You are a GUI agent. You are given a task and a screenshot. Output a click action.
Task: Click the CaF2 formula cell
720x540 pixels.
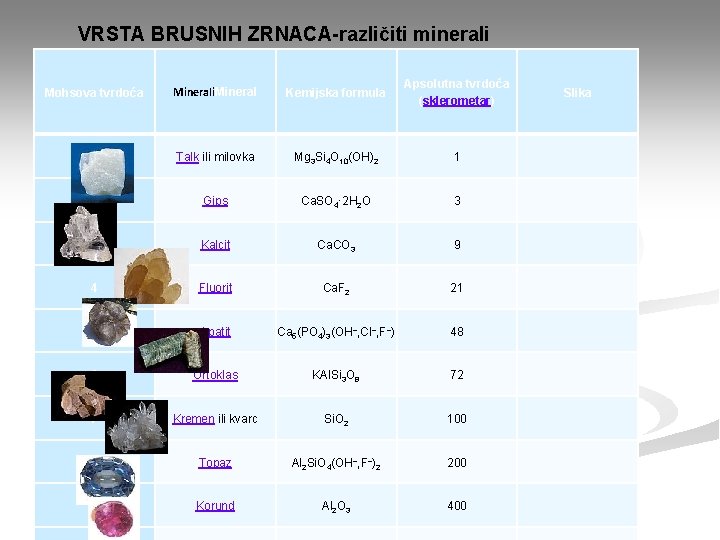click(336, 288)
